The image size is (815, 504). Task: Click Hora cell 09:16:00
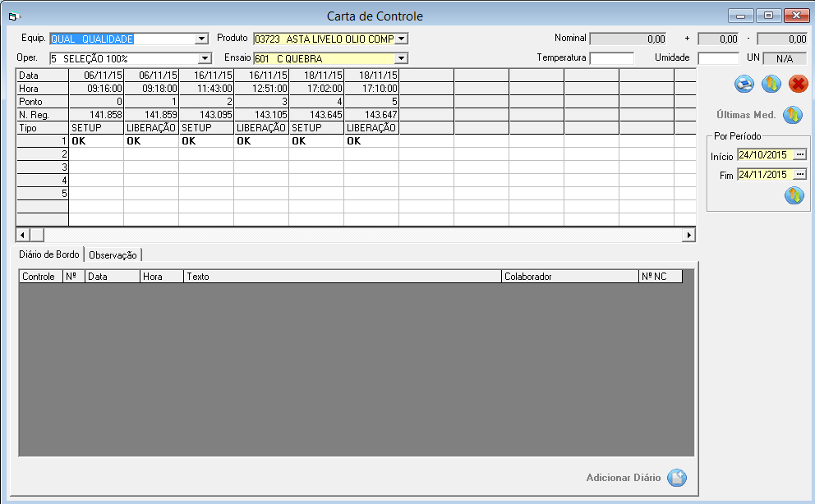[x=96, y=89]
